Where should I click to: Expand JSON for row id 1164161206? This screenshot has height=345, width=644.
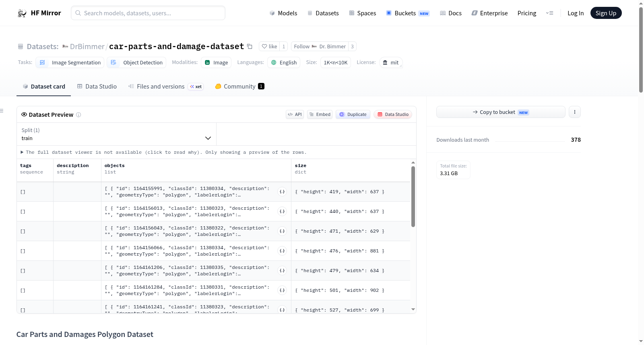pyautogui.click(x=282, y=271)
